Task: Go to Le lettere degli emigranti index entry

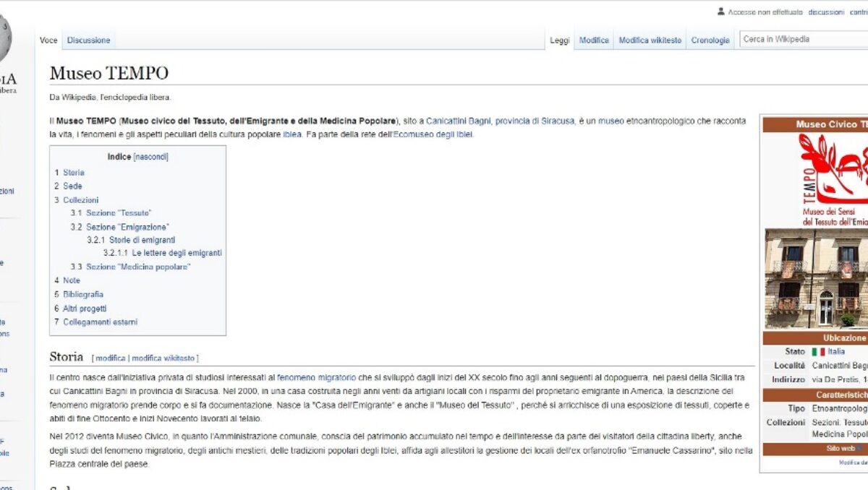Action: tap(176, 253)
